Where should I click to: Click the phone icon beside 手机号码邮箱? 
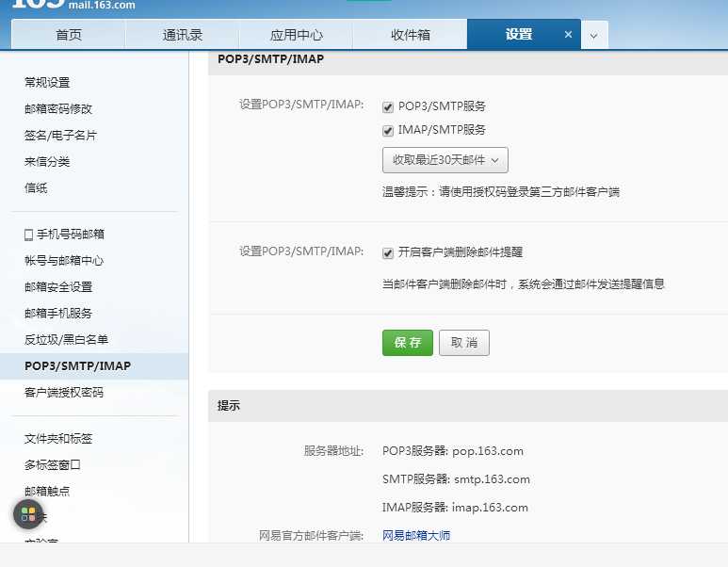click(x=29, y=235)
